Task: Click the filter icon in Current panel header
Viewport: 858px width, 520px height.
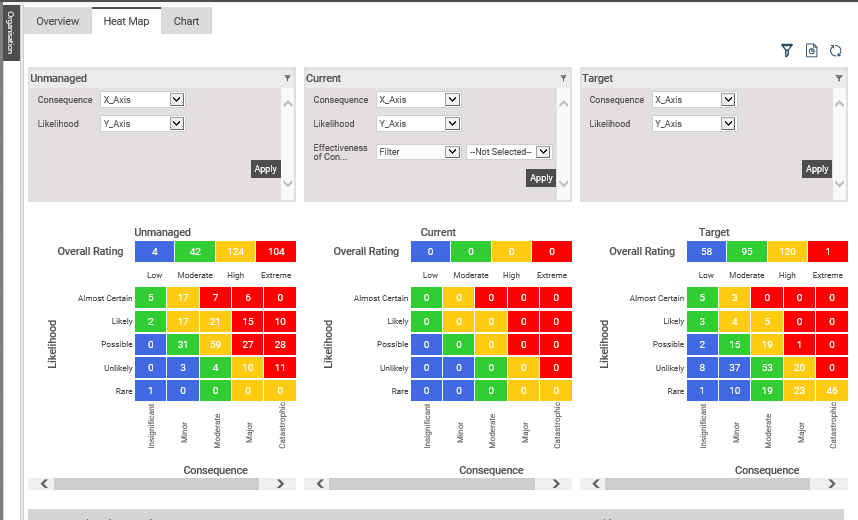Action: click(x=563, y=78)
